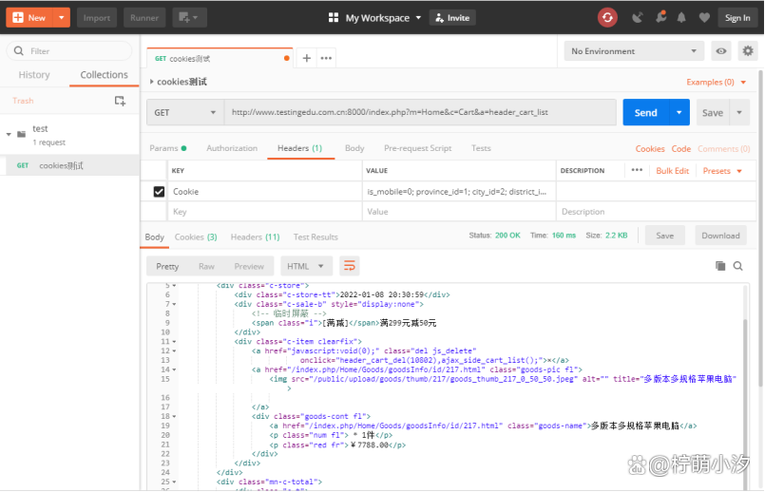Copy response with the copy icon
This screenshot has height=492, width=765.
720,266
